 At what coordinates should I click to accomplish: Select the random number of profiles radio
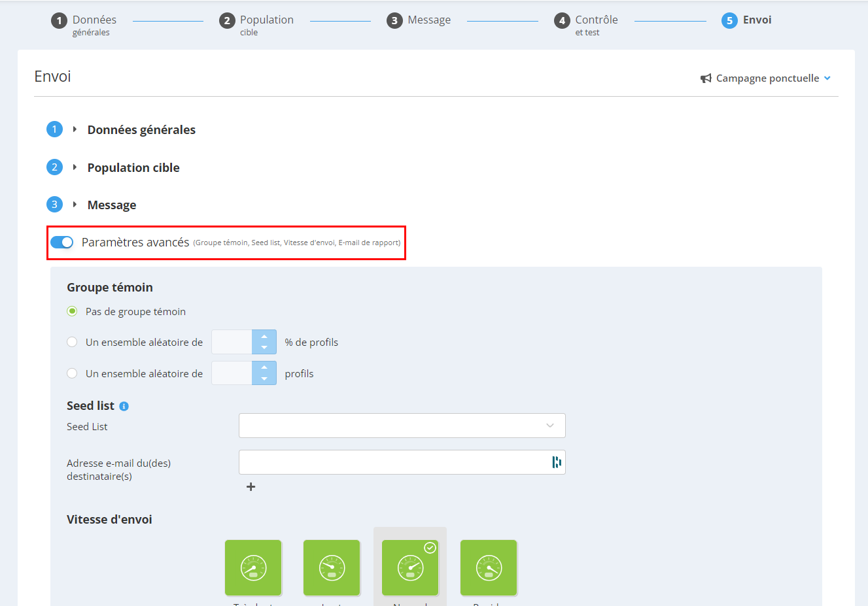click(72, 373)
